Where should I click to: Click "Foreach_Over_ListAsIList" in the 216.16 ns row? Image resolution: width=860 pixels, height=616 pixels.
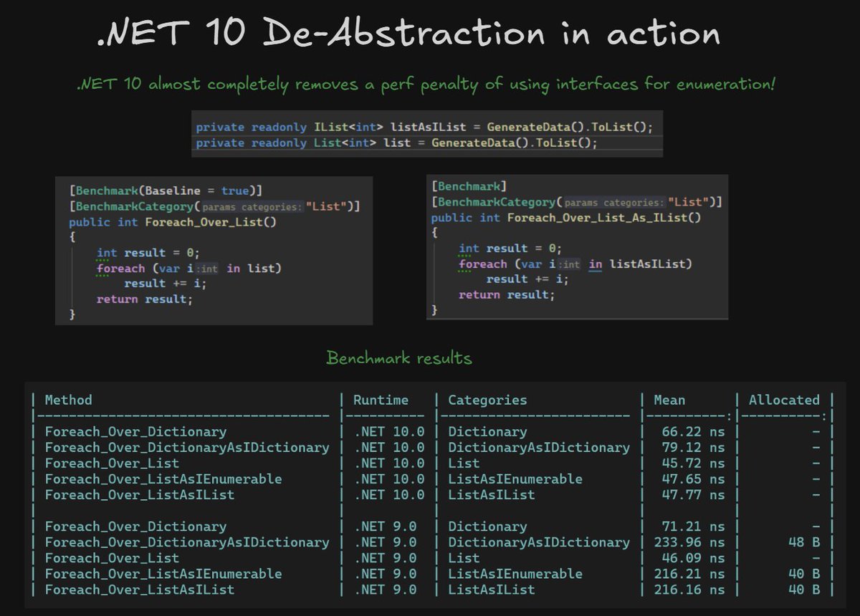pyautogui.click(x=140, y=589)
